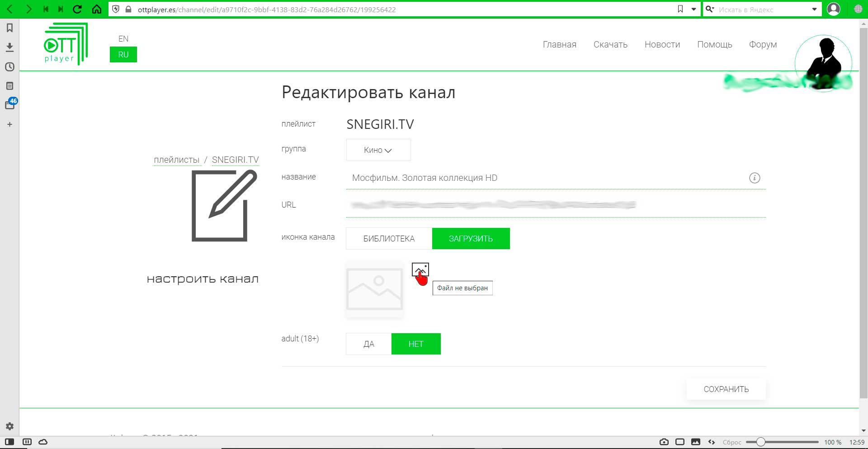The height and width of the screenshot is (449, 868).
Task: Open the user profile avatar
Action: tap(824, 63)
